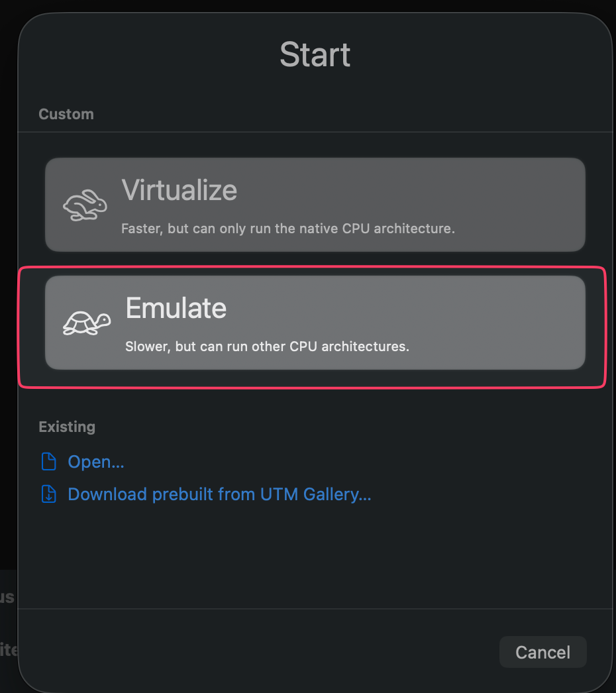Click the document icon beside Open

click(x=48, y=461)
